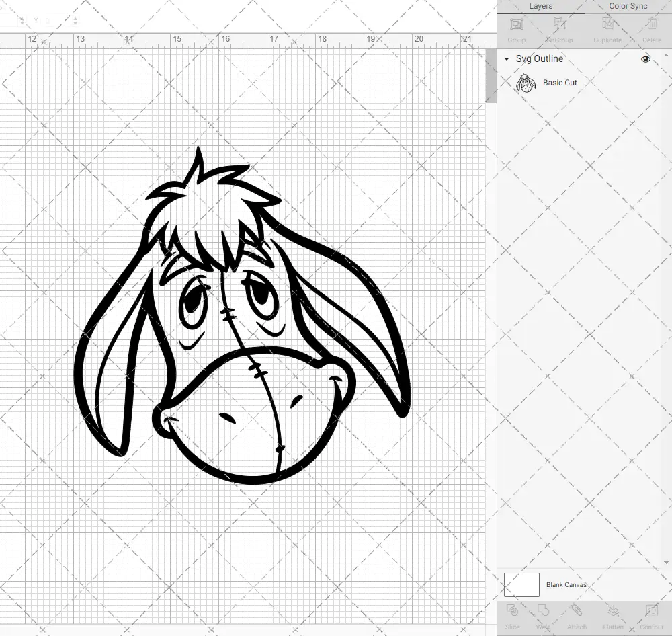Hide the Svg Outline layer with eye icon

(x=645, y=58)
